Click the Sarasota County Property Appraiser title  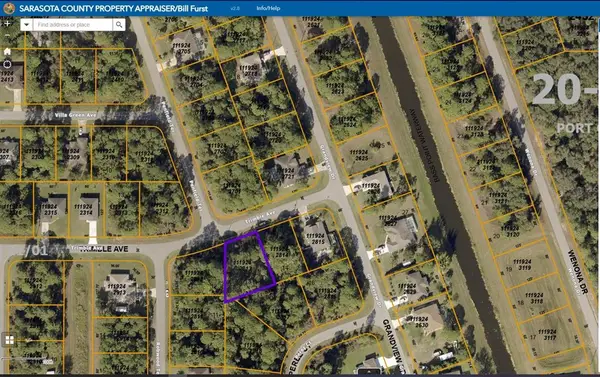pyautogui.click(x=113, y=8)
